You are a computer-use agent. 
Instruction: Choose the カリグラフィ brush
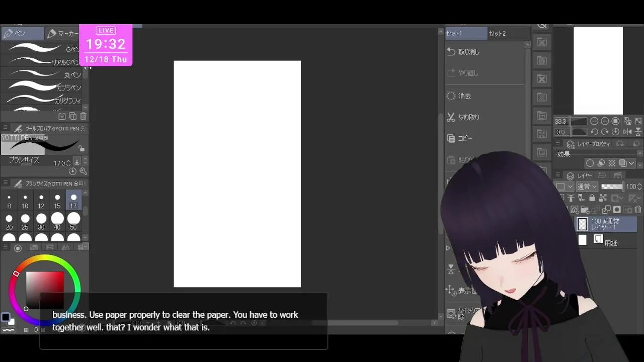(42, 100)
